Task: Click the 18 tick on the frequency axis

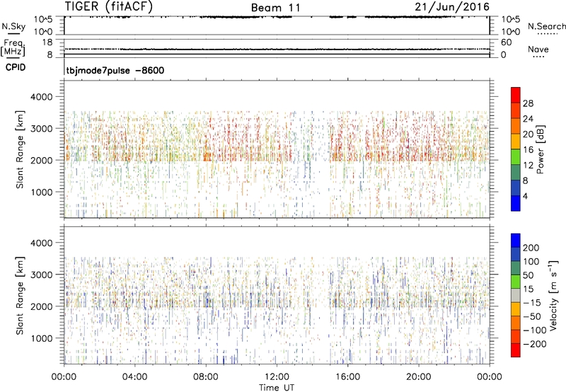Action: (x=47, y=42)
